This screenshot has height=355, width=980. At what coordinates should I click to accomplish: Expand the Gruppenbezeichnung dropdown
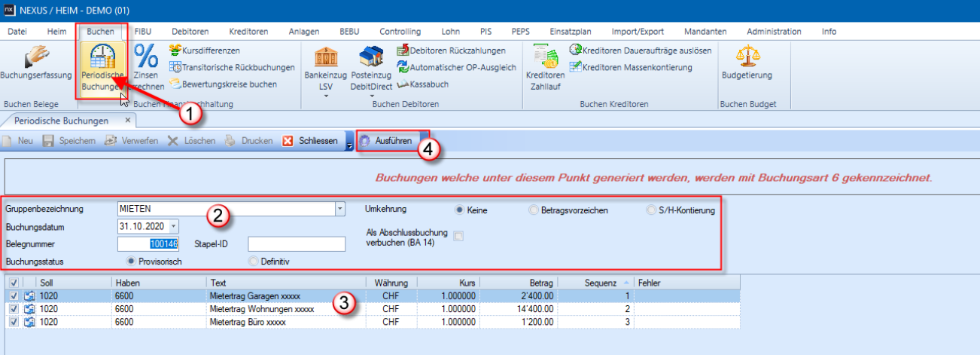coord(339,209)
